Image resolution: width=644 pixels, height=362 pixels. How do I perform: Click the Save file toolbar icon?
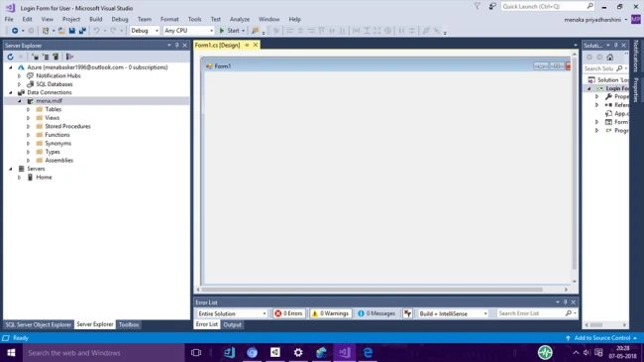click(72, 31)
